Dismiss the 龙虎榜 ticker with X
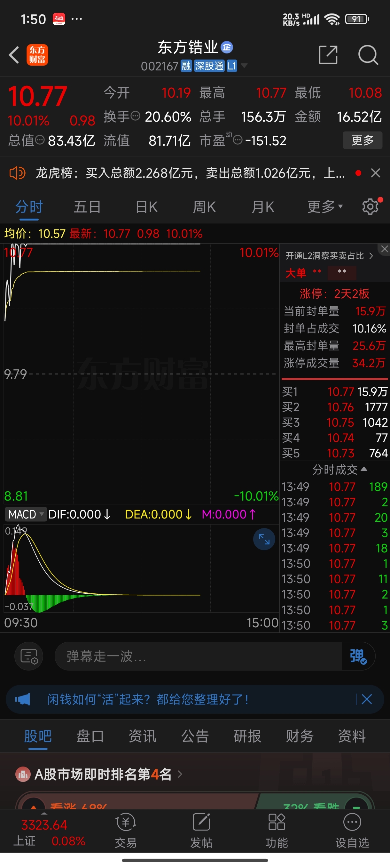 coord(376,173)
